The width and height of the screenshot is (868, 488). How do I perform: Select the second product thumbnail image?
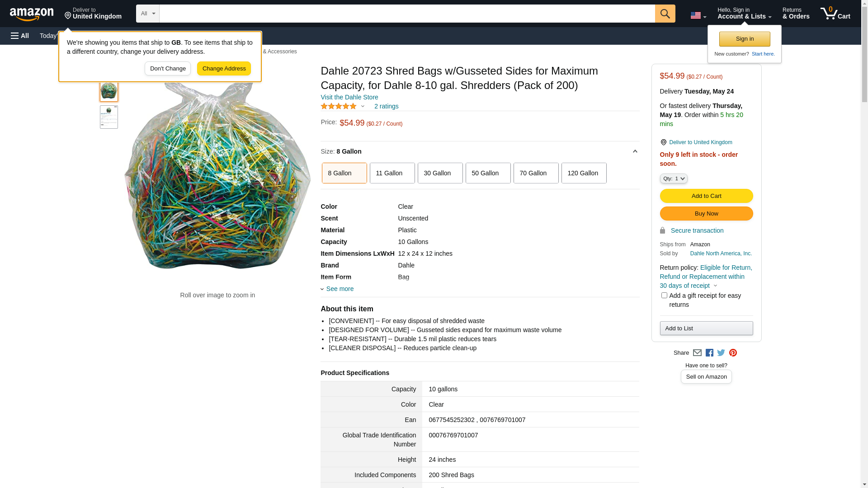[x=109, y=117]
